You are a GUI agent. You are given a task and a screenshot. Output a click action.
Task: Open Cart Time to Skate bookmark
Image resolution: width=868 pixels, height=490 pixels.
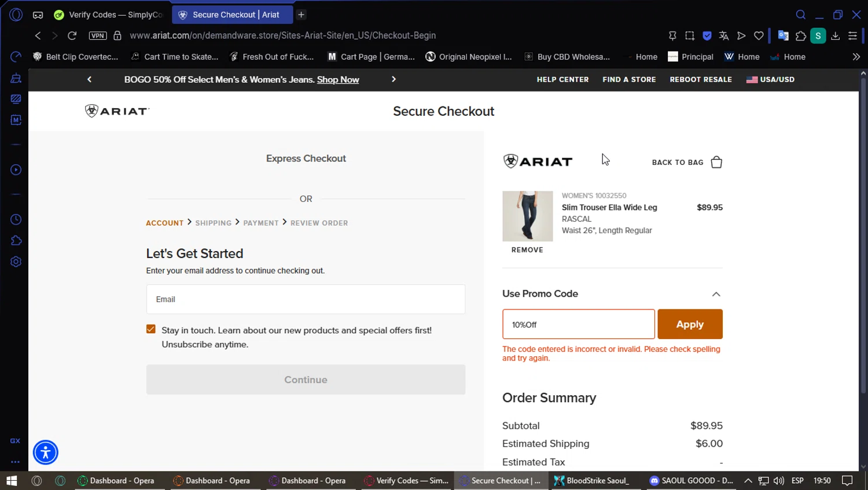(175, 57)
